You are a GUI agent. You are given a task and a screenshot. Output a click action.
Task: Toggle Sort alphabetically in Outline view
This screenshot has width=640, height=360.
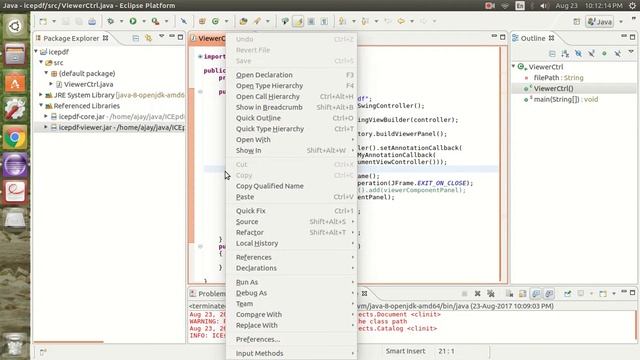[565, 53]
